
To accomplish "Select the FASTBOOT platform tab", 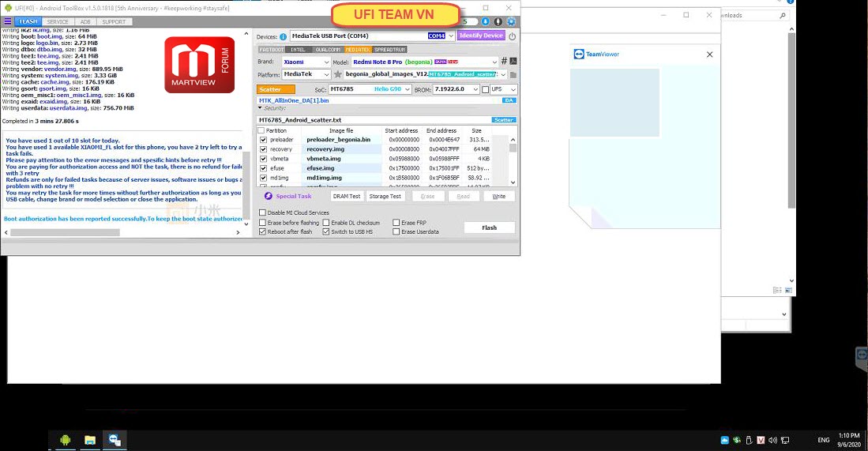I will [x=272, y=50].
